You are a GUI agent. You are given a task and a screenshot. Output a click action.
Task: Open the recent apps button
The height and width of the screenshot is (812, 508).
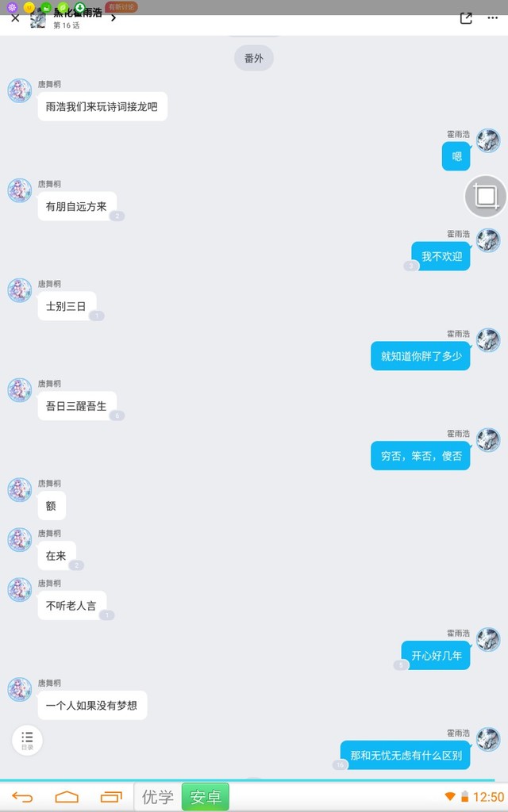tap(111, 797)
